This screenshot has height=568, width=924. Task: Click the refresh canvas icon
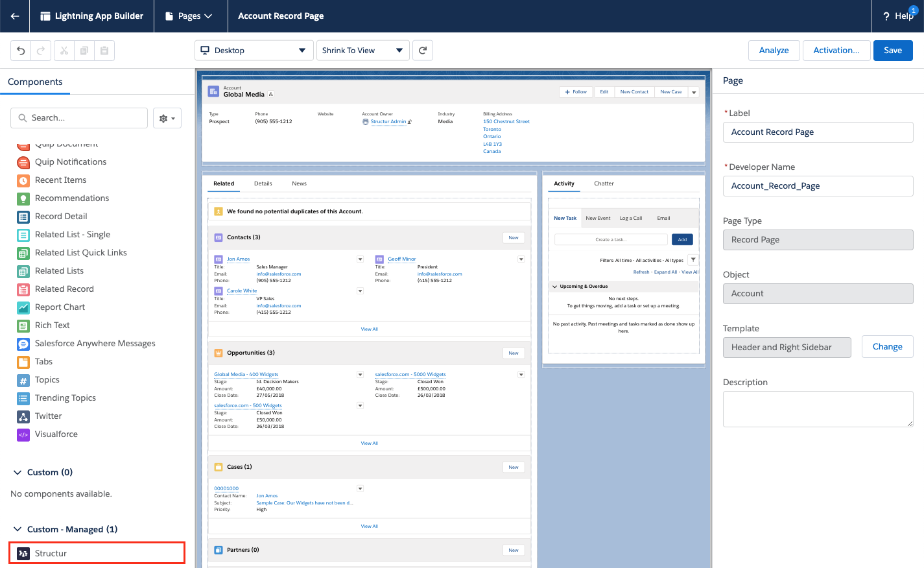click(x=423, y=51)
